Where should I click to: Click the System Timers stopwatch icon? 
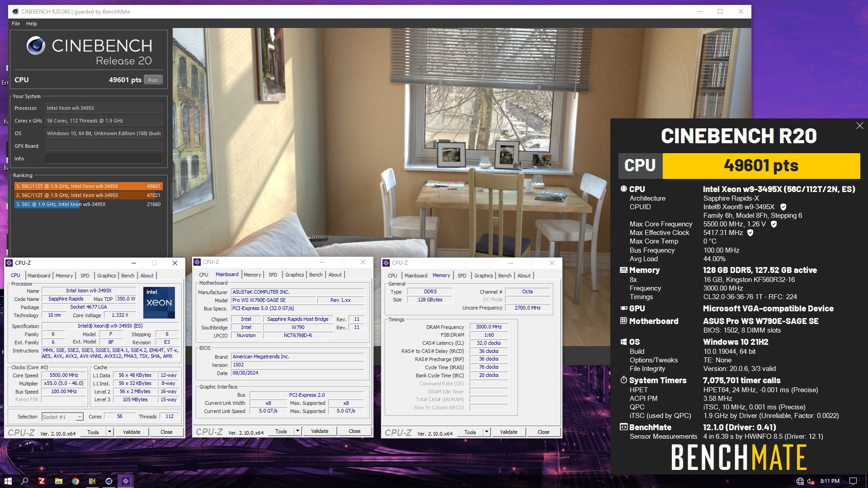[623, 380]
